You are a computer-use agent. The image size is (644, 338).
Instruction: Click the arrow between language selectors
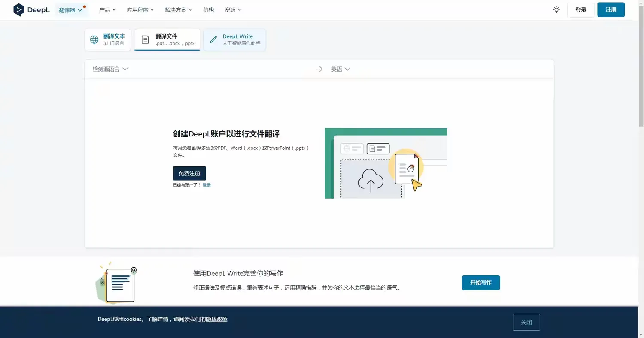coord(319,69)
